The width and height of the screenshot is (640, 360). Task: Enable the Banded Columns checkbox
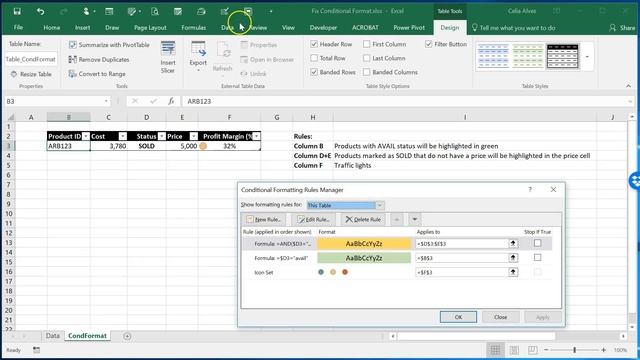(367, 72)
